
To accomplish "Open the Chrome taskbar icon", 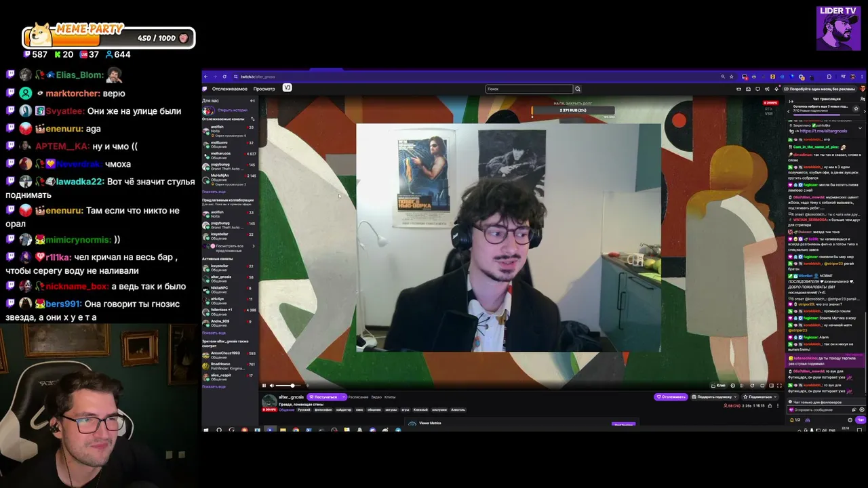I will pyautogui.click(x=296, y=430).
